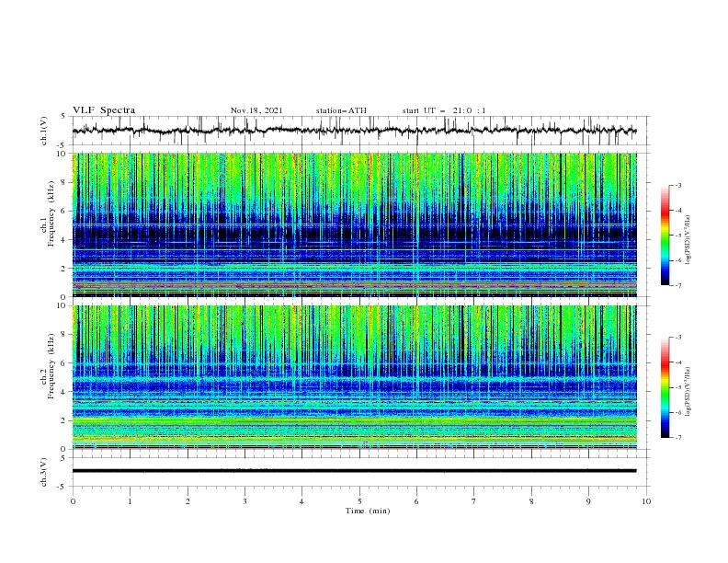Screen dimensions: 728x563
Task: Click the "-3" label on ch.2 color bar
Action: pos(678,338)
